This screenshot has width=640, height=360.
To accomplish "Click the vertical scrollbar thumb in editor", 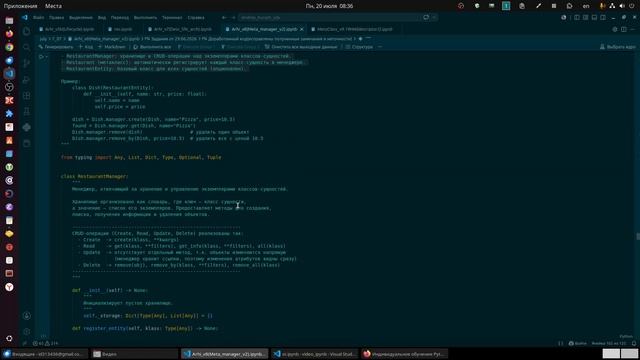I will tap(638, 237).
